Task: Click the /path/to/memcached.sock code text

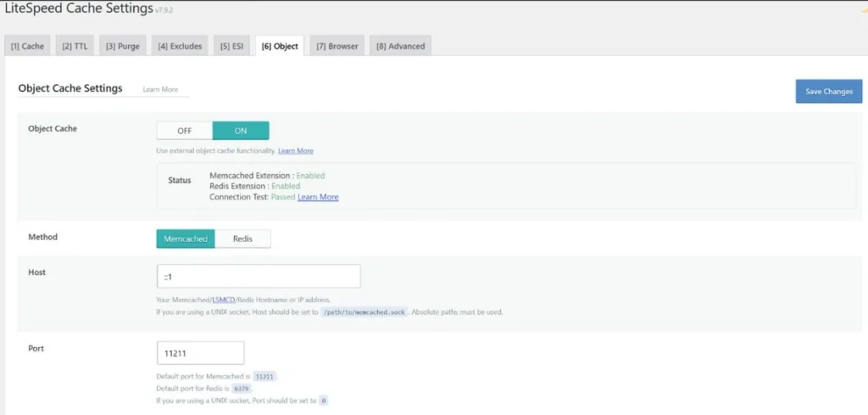Action: [x=364, y=312]
